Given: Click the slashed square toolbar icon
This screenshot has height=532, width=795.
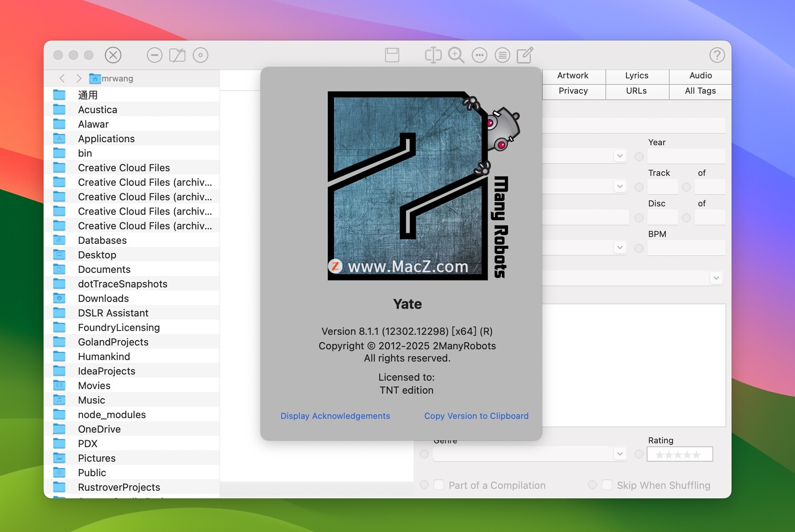Looking at the screenshot, I should point(177,55).
